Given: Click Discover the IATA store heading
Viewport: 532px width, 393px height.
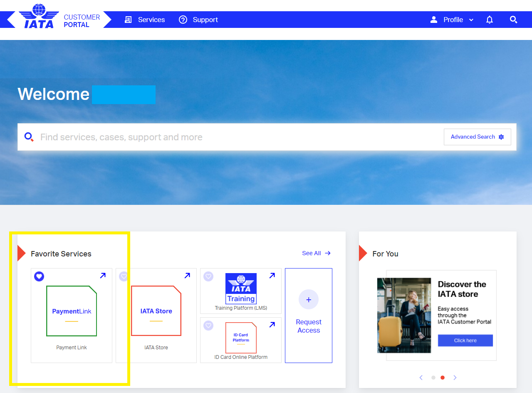Looking at the screenshot, I should click(462, 289).
